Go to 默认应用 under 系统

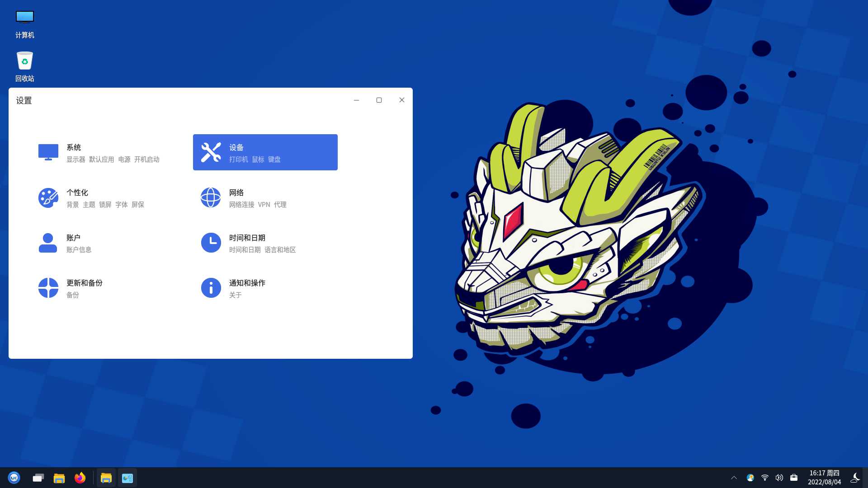pos(101,160)
